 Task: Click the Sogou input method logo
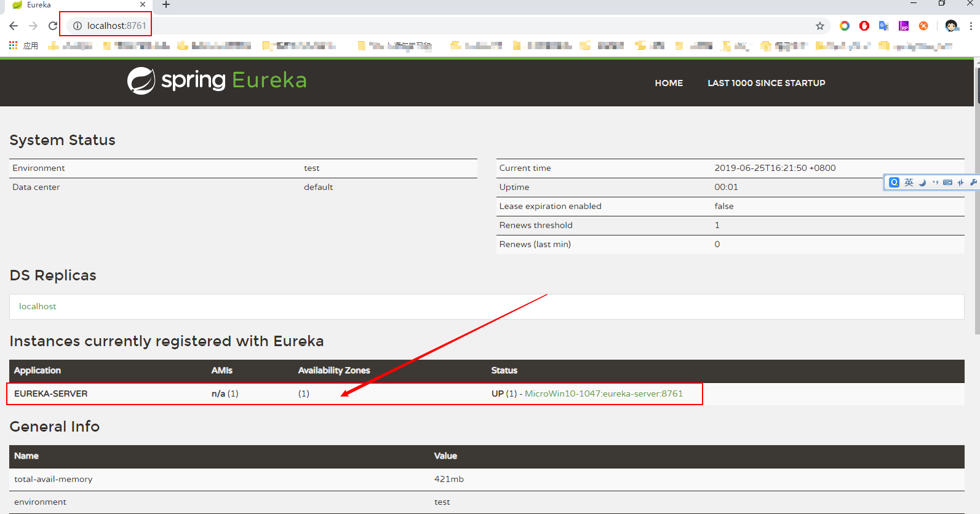point(894,182)
